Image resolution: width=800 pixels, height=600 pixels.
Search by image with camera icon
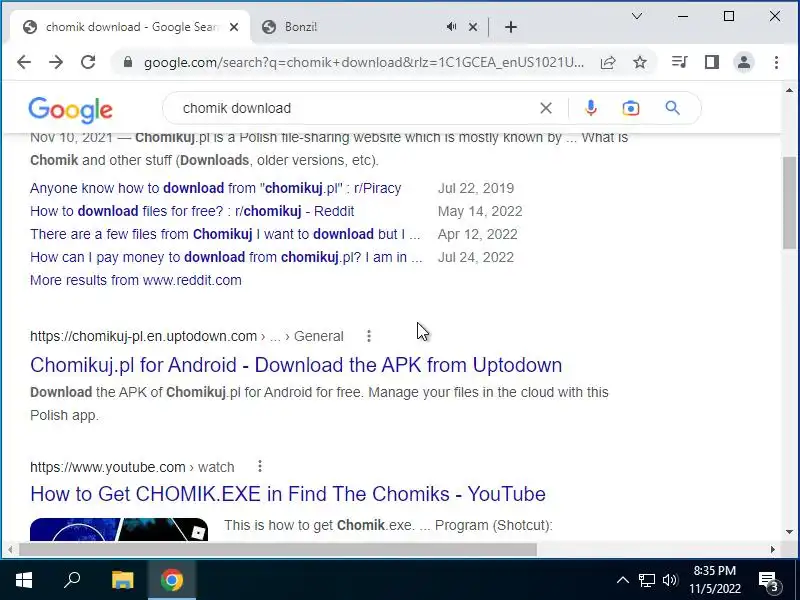coord(631,108)
